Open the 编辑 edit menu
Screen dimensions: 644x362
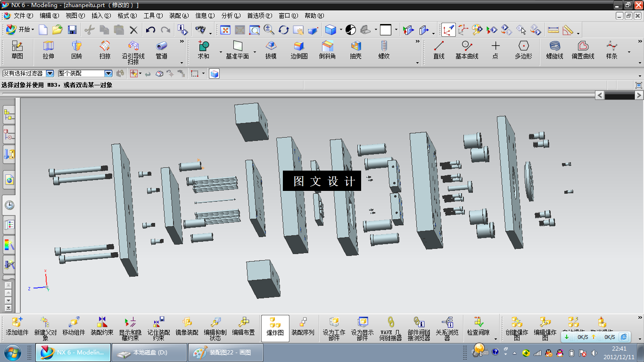pos(50,16)
